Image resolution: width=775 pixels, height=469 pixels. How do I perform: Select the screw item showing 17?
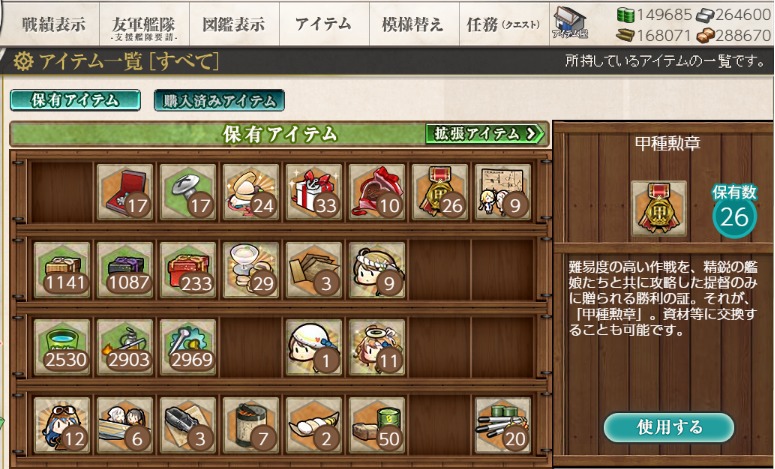tap(188, 192)
